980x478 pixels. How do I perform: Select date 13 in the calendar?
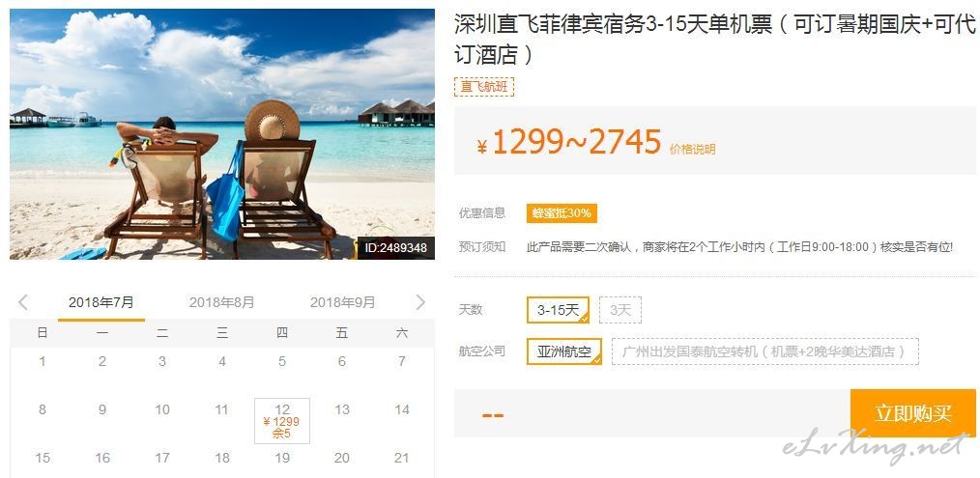pyautogui.click(x=342, y=409)
